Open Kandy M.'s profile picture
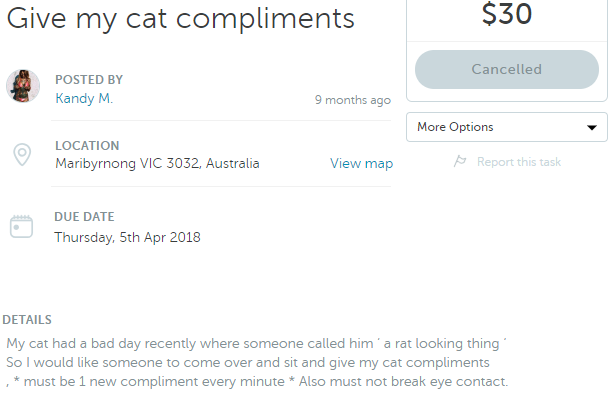The height and width of the screenshot is (397, 610). point(23,86)
